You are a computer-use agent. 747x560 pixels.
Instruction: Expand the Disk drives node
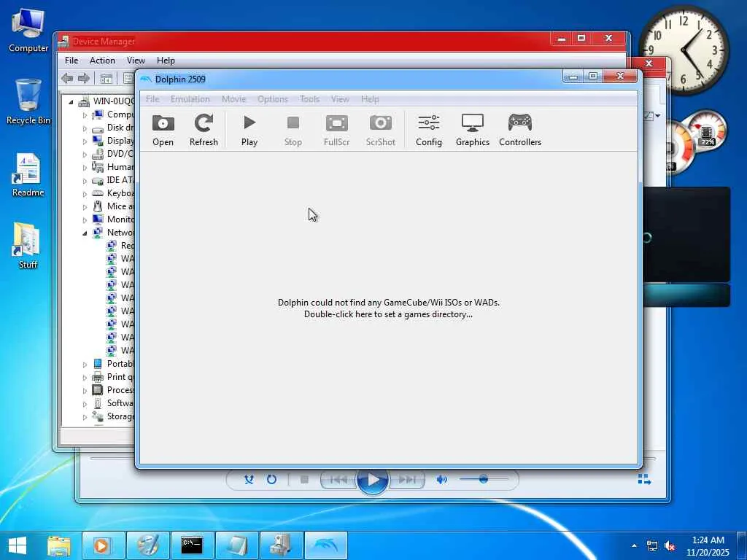point(85,128)
